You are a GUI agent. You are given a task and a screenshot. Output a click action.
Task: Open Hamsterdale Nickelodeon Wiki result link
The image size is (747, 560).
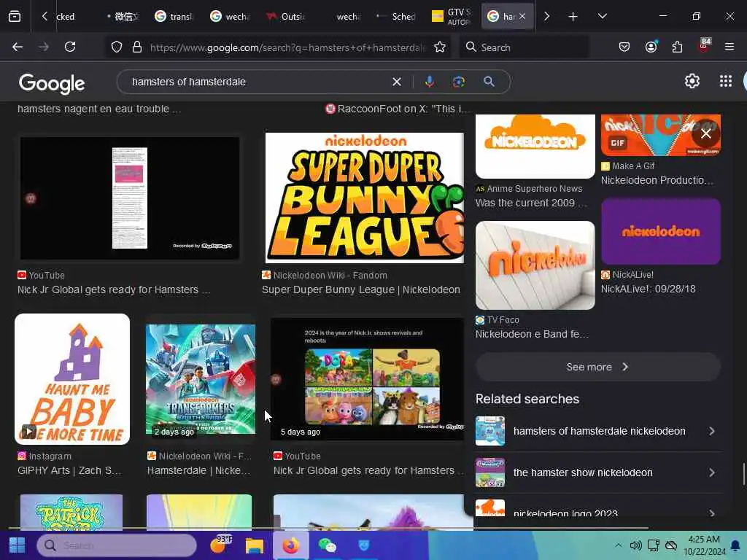(198, 470)
